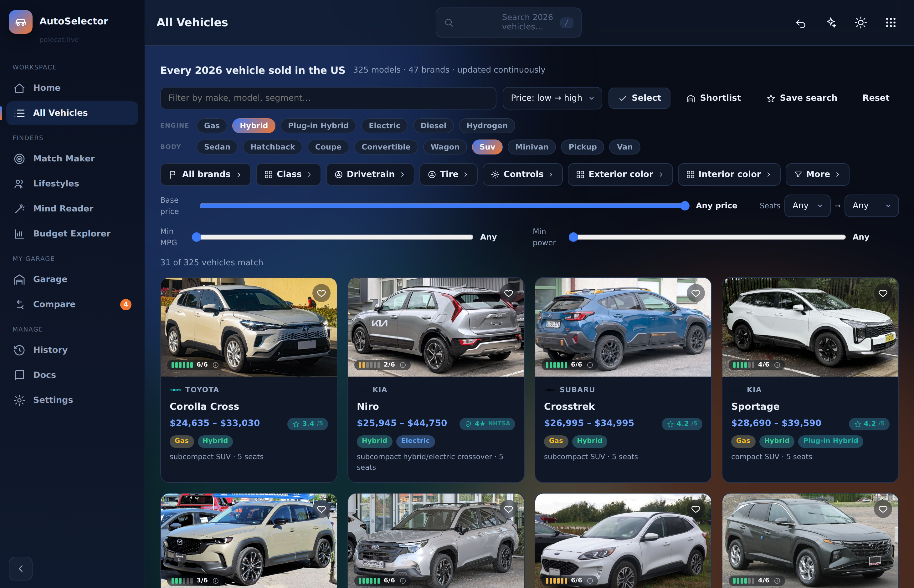Click info icon beside Corolla Cross 6/6 score
Image resolution: width=914 pixels, height=588 pixels.
tap(215, 365)
